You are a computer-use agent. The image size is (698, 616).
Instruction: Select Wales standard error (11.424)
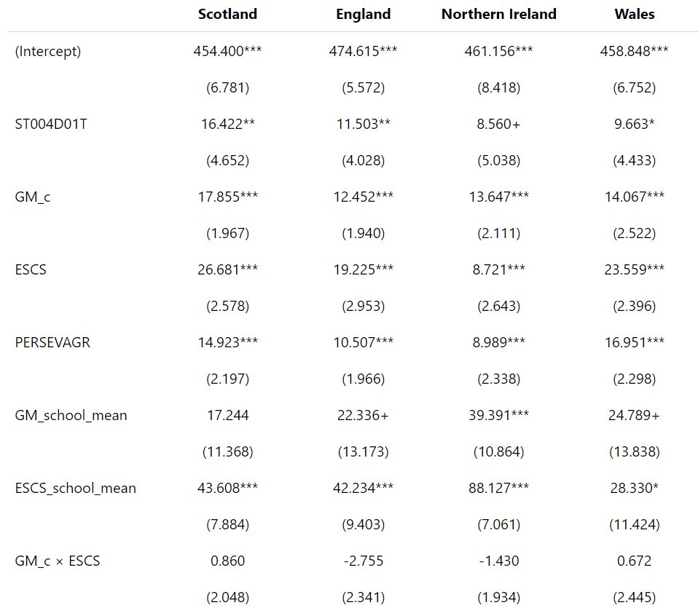pyautogui.click(x=634, y=524)
